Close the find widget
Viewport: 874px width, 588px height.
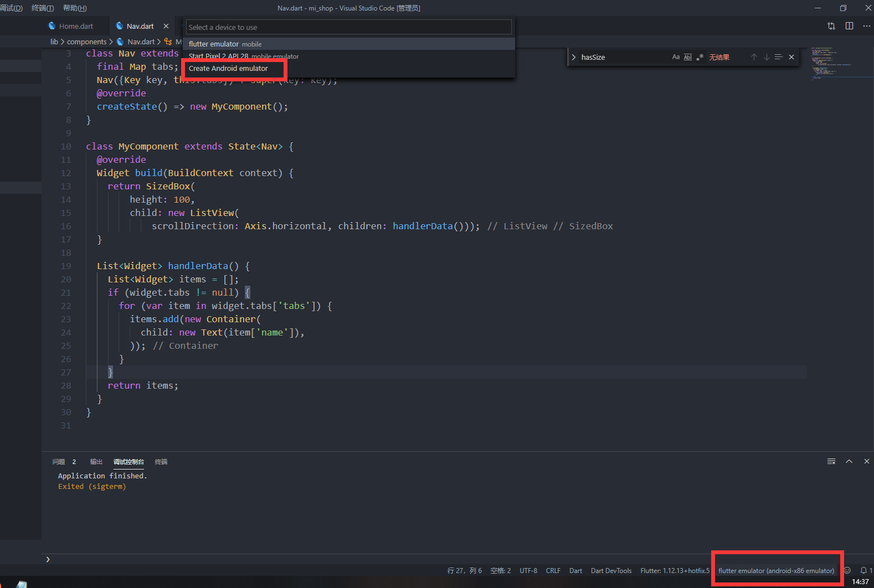[x=791, y=57]
